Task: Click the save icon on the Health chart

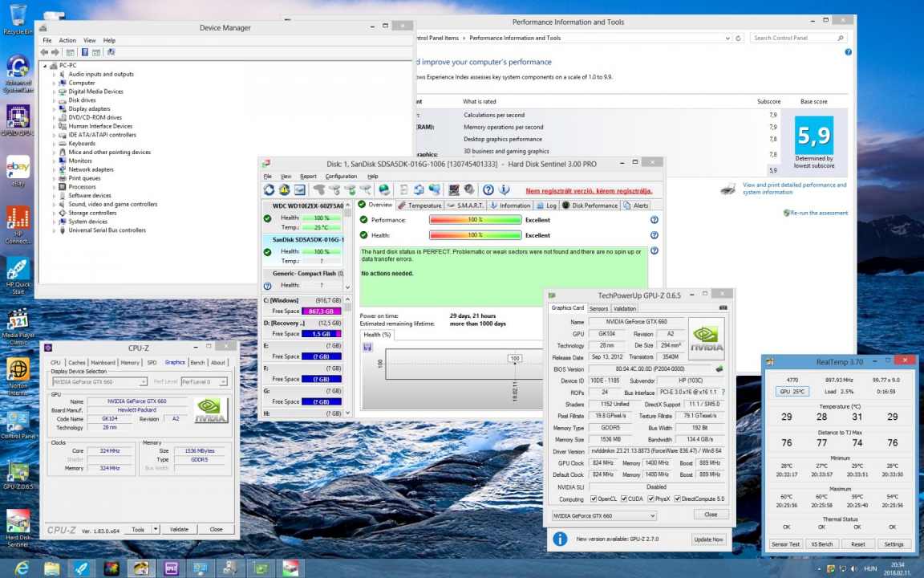Action: point(367,348)
